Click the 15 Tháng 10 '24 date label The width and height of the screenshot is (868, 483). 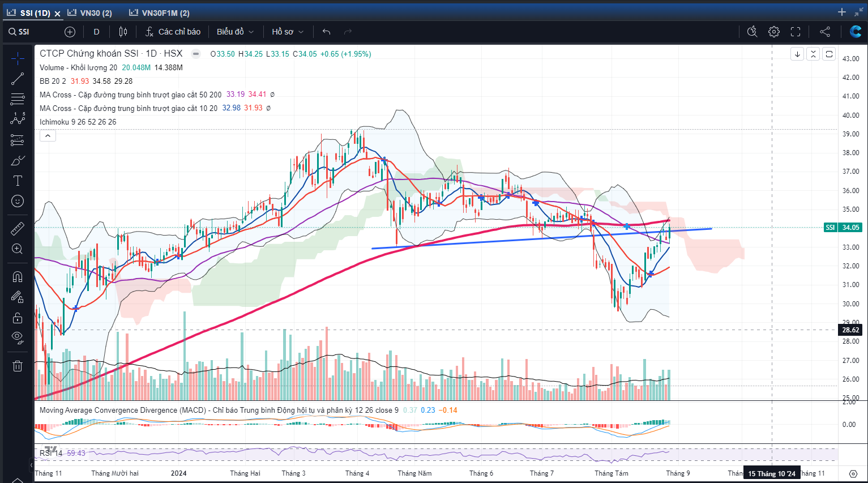(x=772, y=473)
